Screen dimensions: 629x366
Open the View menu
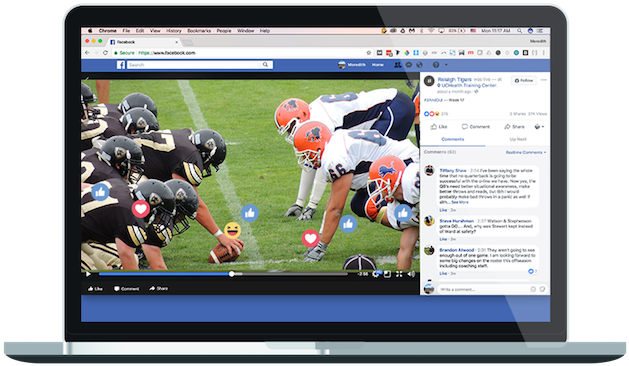pos(155,30)
